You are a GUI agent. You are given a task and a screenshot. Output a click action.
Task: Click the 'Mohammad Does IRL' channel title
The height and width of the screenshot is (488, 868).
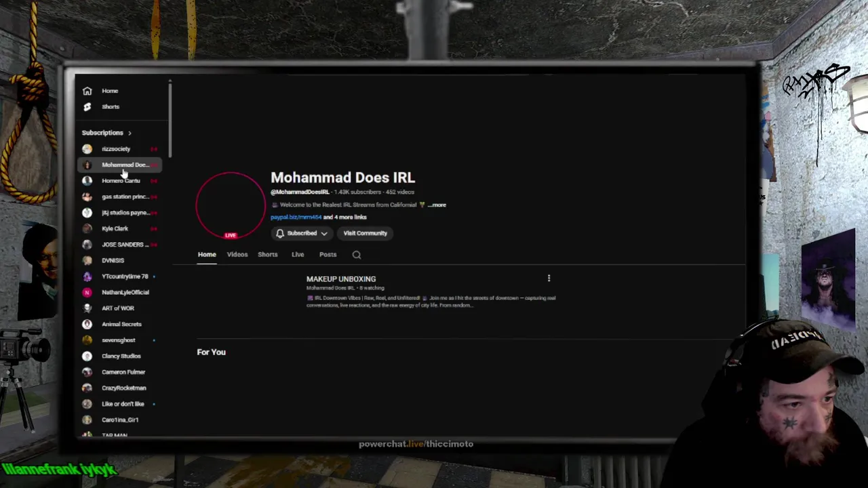(x=342, y=178)
